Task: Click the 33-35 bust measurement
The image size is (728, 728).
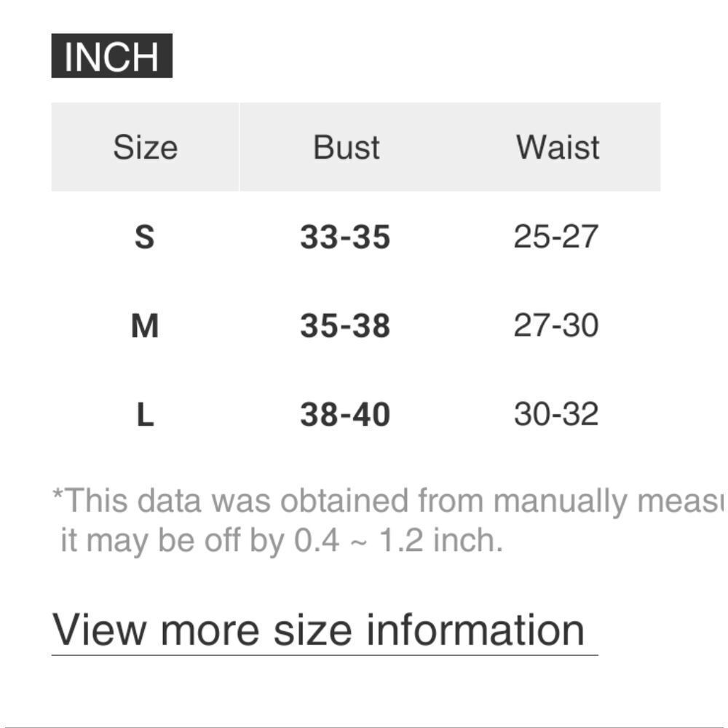Action: pos(345,237)
